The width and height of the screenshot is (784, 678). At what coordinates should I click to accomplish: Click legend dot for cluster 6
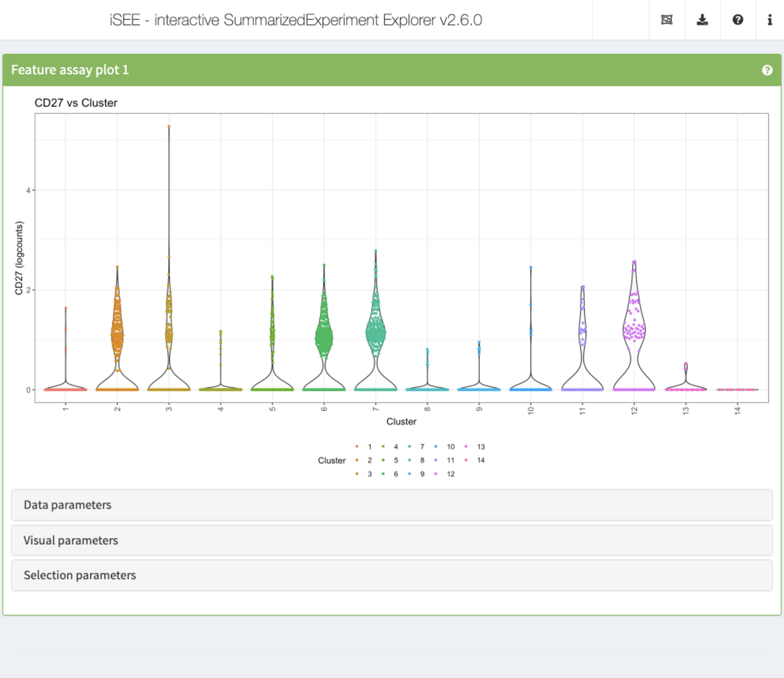(x=383, y=474)
